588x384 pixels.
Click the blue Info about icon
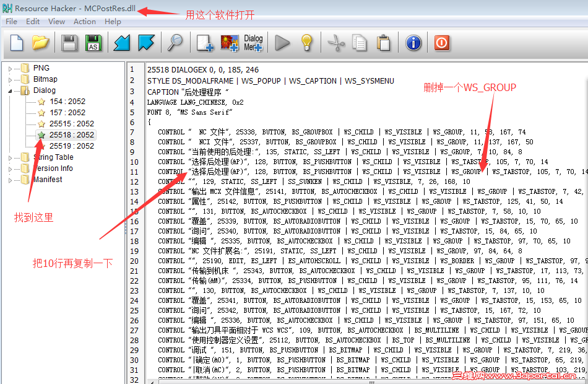(413, 43)
